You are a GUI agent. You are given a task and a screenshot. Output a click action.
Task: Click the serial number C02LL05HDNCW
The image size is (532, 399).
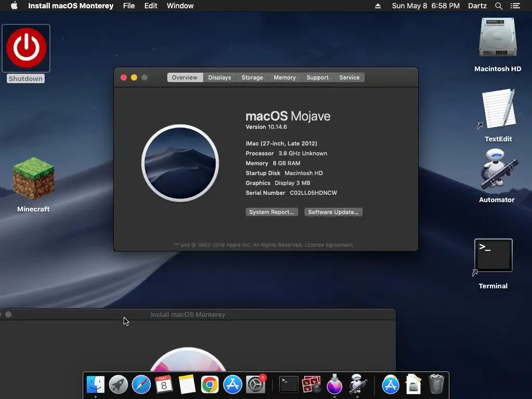tap(313, 193)
